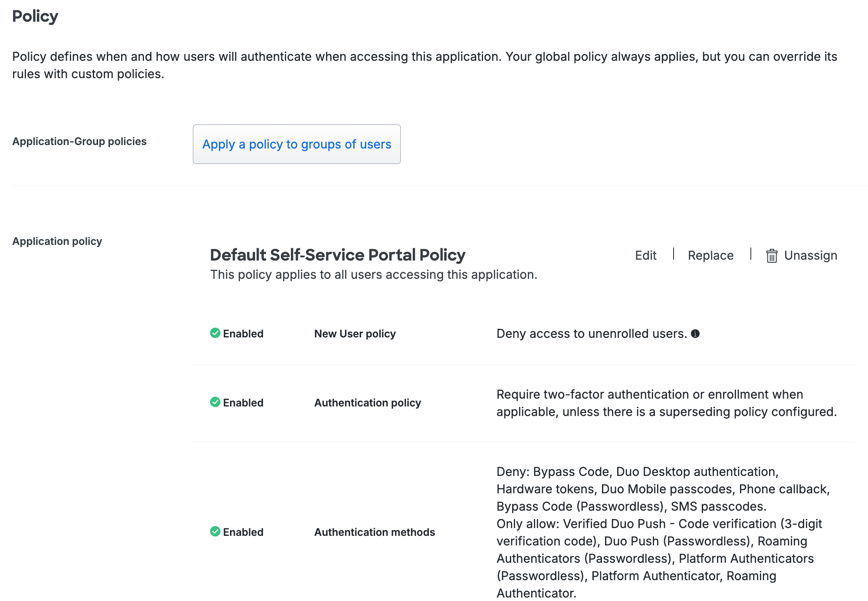Open Edit for the Default Self-Service Portal Policy
This screenshot has width=868, height=601.
pyautogui.click(x=645, y=255)
